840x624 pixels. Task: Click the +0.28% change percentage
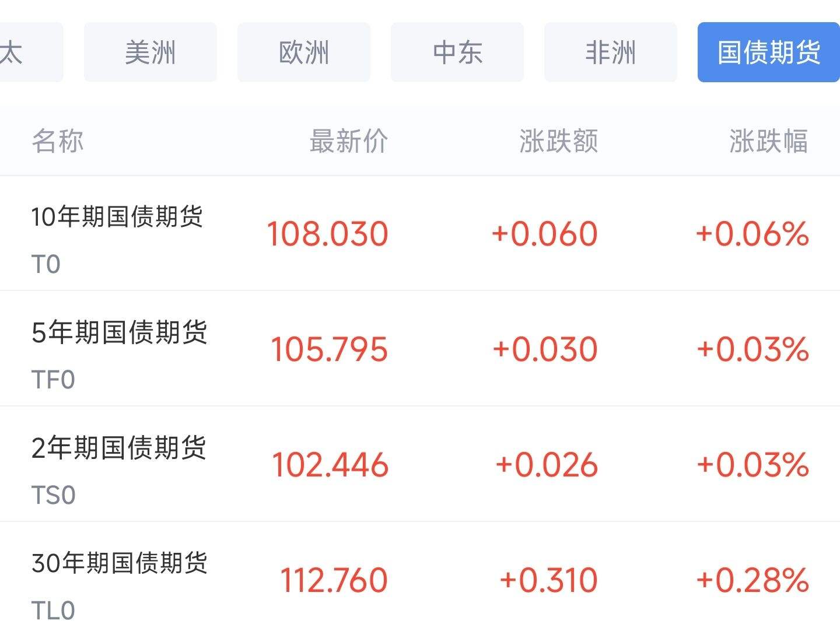(x=752, y=580)
